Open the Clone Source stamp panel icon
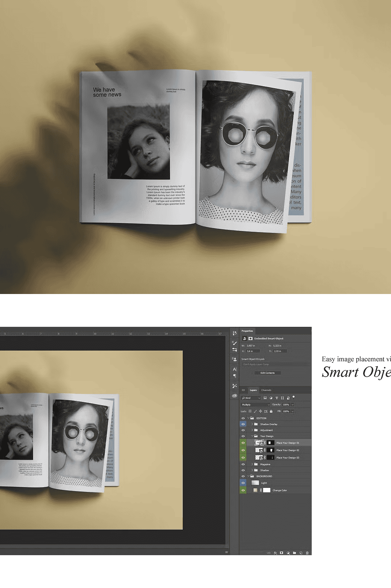This screenshot has width=391, height=588. click(x=235, y=359)
